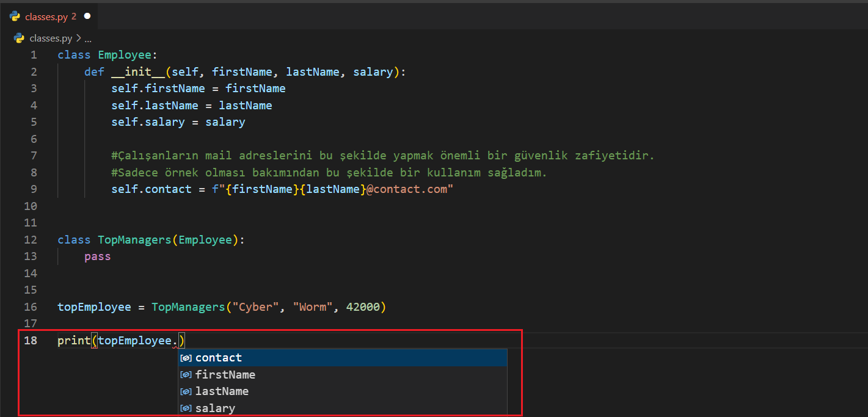Click the field icon beside the lastName suggestion
Screen dimensions: 868x417
tap(186, 391)
